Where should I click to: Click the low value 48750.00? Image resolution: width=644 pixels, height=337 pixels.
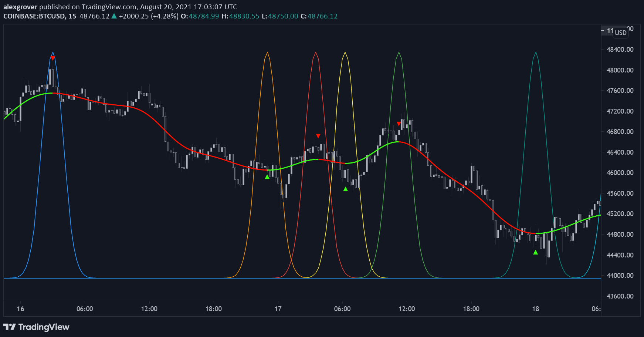[x=283, y=16]
